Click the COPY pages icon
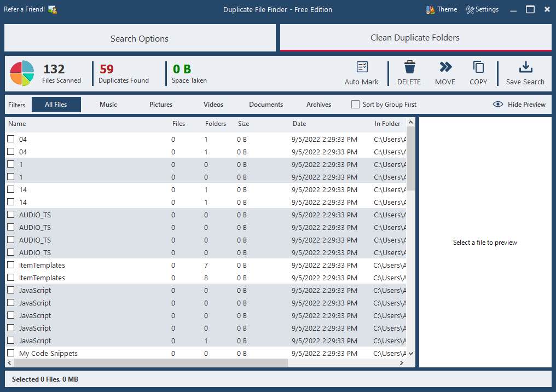 tap(478, 67)
